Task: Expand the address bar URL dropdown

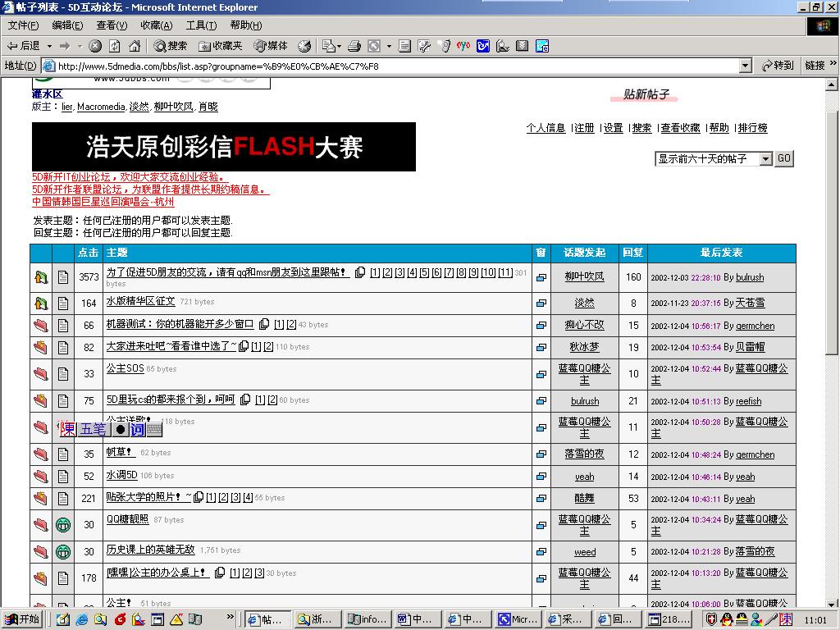Action: pos(745,66)
